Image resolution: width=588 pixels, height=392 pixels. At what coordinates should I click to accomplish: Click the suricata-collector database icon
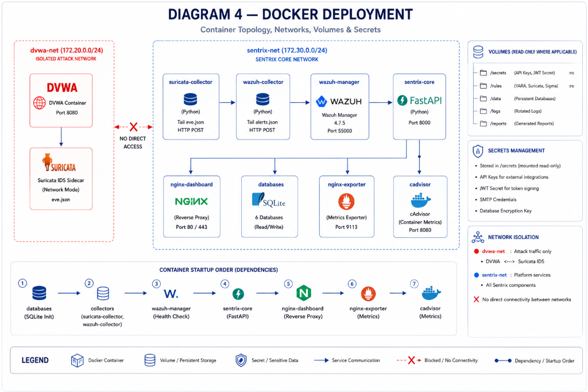pos(191,99)
